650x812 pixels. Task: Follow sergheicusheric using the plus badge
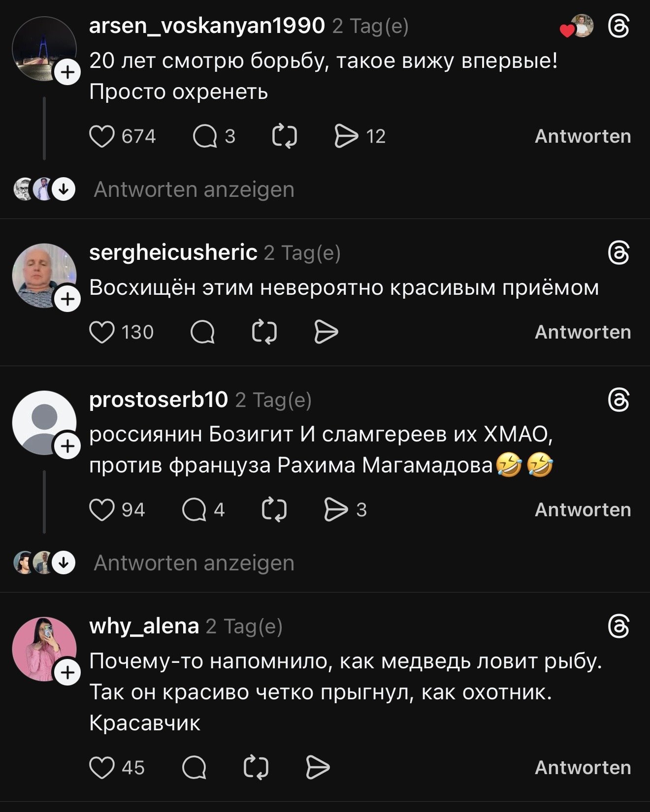(67, 299)
